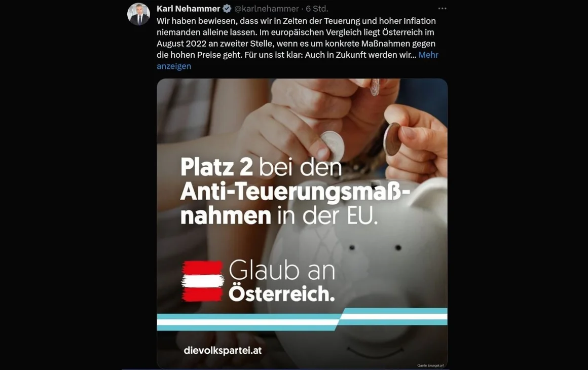Expand the tweet via 'Mehr anzeigen'
Viewport: 588px width, 370px height.
coord(298,60)
